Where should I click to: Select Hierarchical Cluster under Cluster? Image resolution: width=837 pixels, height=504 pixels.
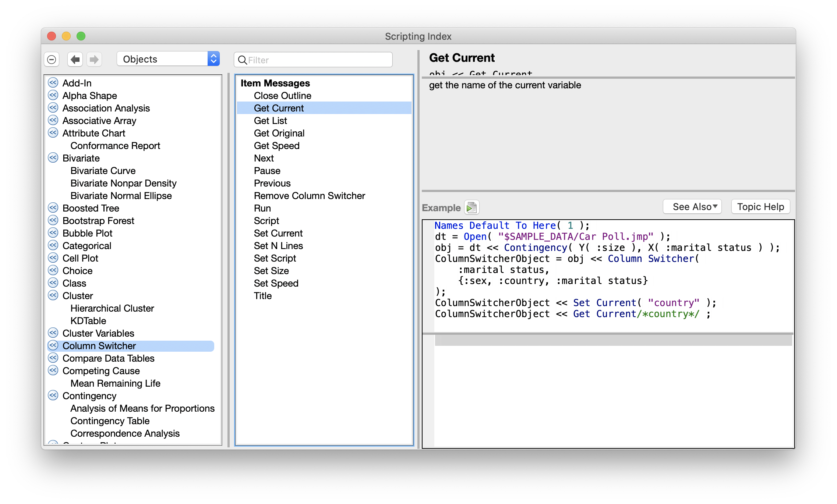point(112,308)
